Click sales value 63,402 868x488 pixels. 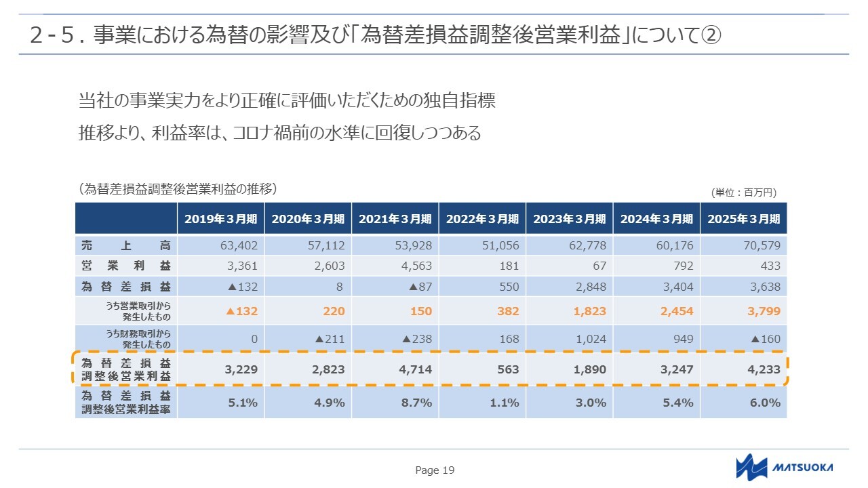[x=239, y=245]
